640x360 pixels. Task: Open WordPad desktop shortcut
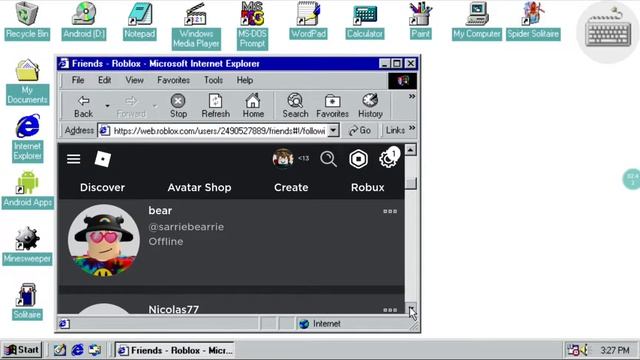tap(308, 20)
